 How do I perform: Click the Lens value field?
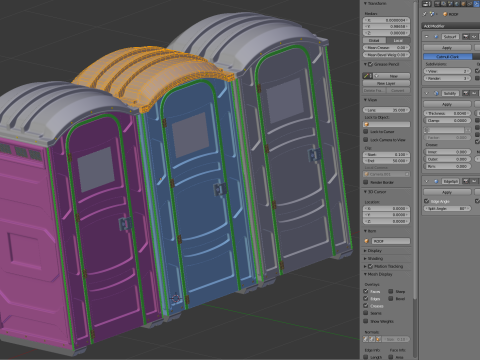coord(387,110)
